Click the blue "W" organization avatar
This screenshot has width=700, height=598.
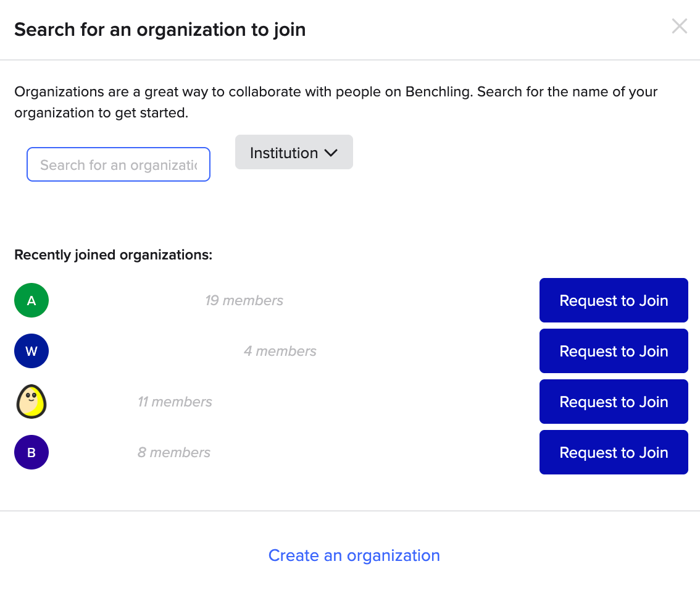tap(31, 352)
